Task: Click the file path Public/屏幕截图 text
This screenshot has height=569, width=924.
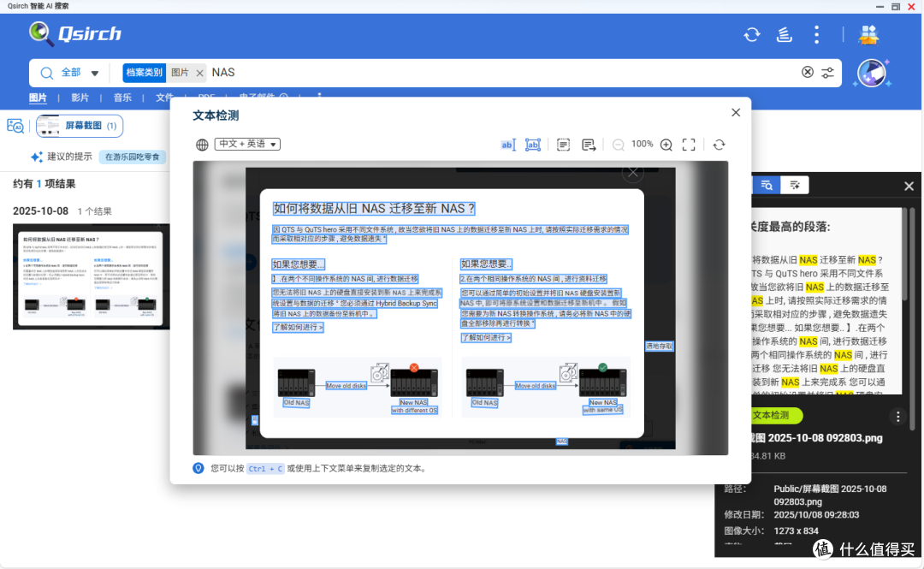Action: coord(830,495)
